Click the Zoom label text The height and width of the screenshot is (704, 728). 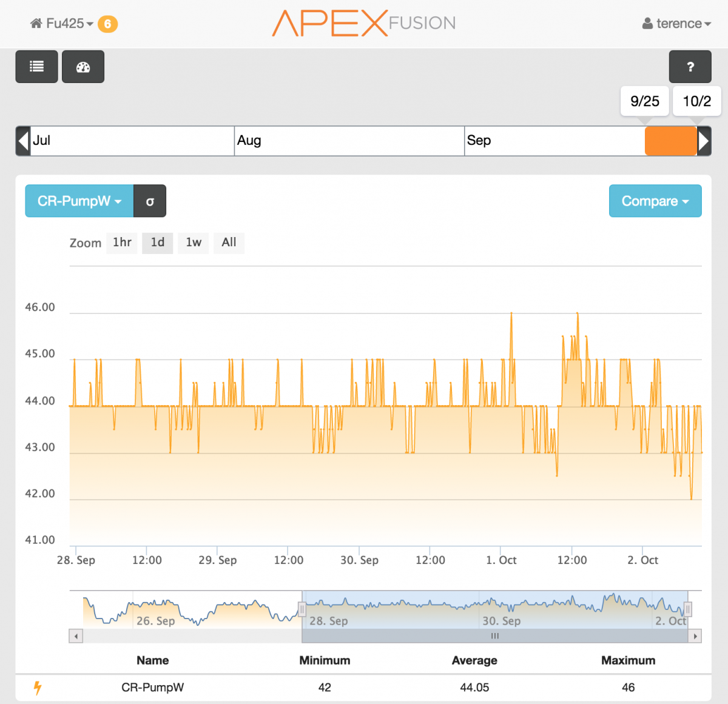click(x=86, y=243)
